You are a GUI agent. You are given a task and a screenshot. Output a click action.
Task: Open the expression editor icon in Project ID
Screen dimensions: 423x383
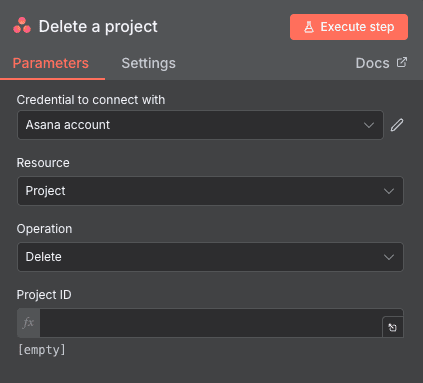[393, 328]
